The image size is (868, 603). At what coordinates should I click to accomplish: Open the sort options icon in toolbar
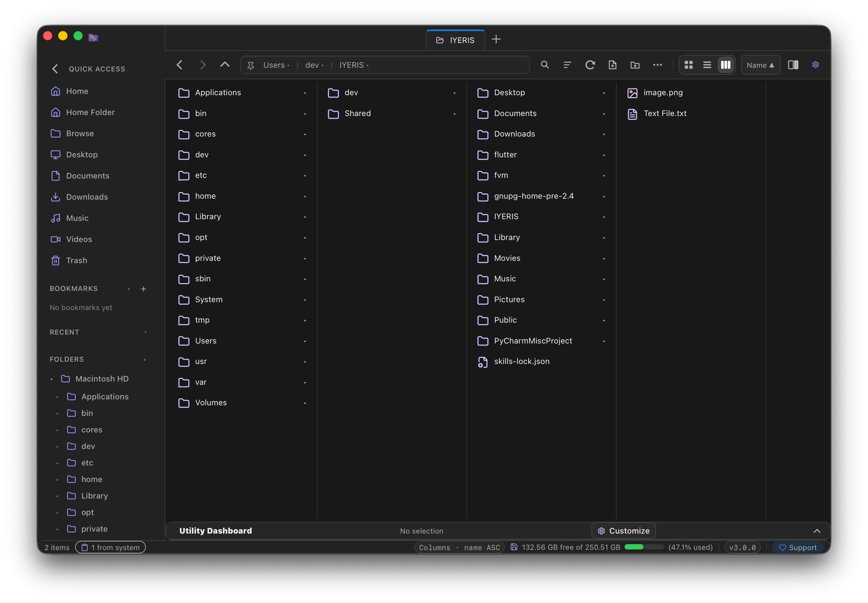pyautogui.click(x=567, y=65)
